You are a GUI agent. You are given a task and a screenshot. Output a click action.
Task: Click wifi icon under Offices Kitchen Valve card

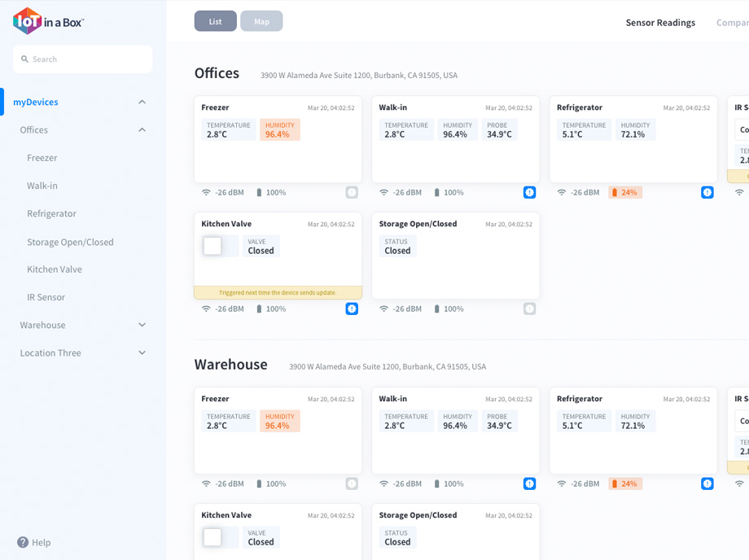(x=206, y=308)
